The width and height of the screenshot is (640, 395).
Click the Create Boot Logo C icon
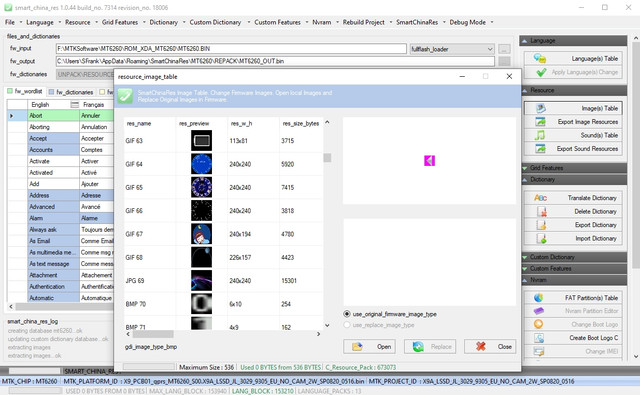pos(539,338)
